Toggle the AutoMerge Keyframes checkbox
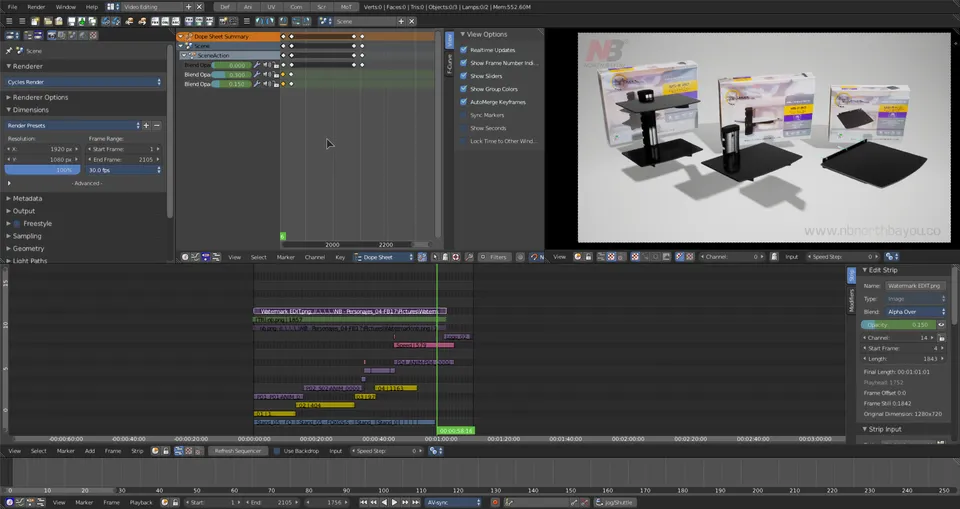 point(463,102)
